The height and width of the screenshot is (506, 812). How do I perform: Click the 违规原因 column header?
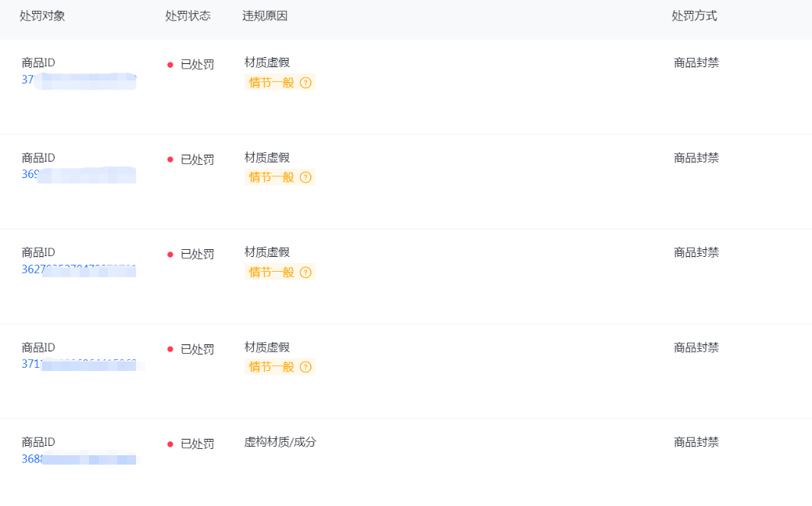coord(265,16)
